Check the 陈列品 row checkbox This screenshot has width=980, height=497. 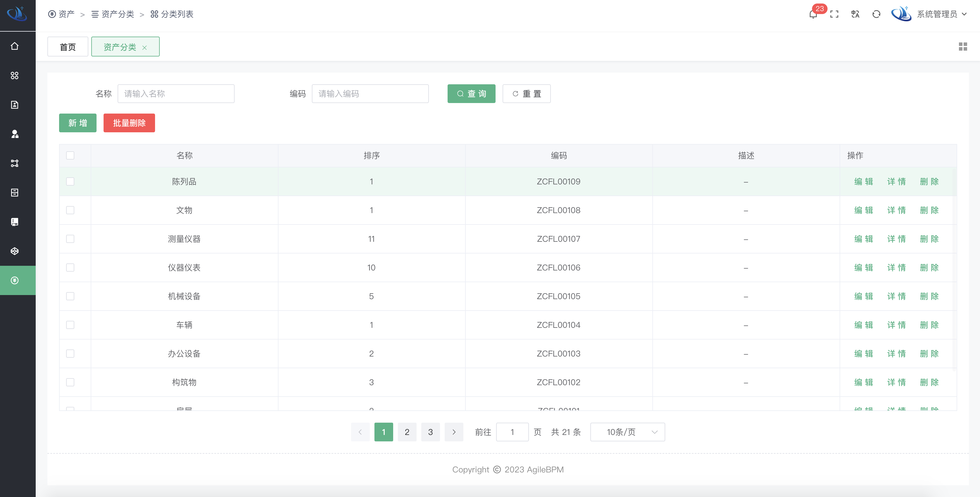(70, 181)
